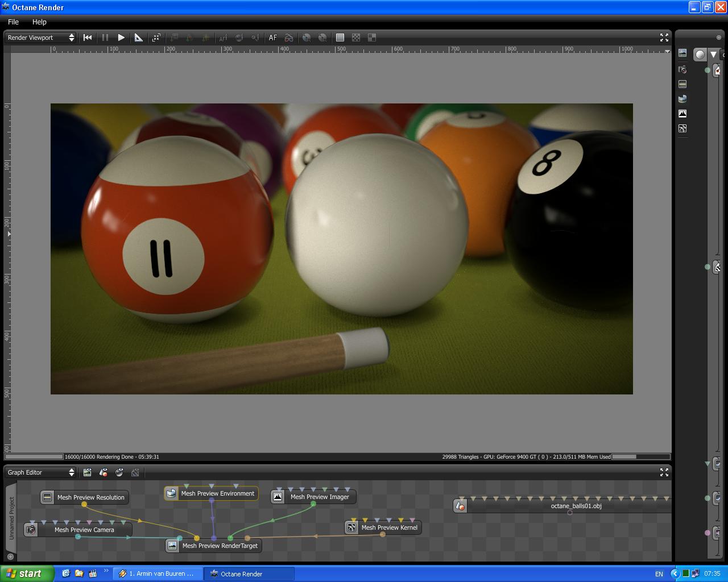728x582 pixels.
Task: Click the environment icon in right sidebar
Action: [x=682, y=99]
